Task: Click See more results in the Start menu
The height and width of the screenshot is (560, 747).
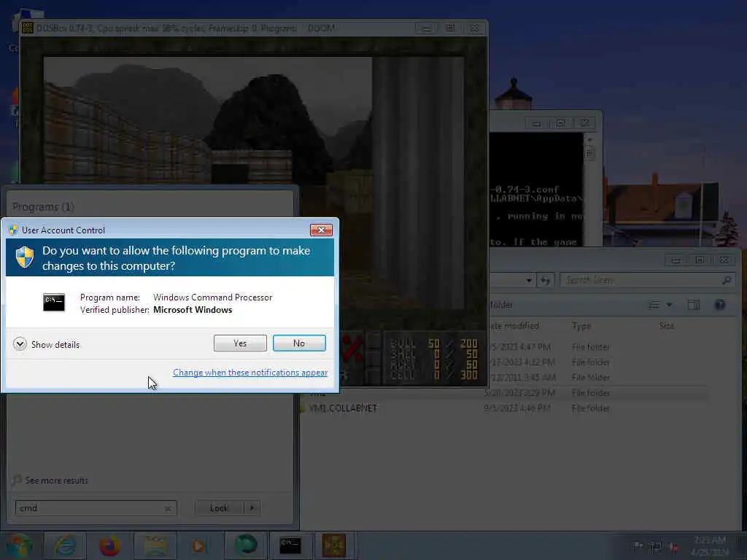Action: tap(56, 481)
